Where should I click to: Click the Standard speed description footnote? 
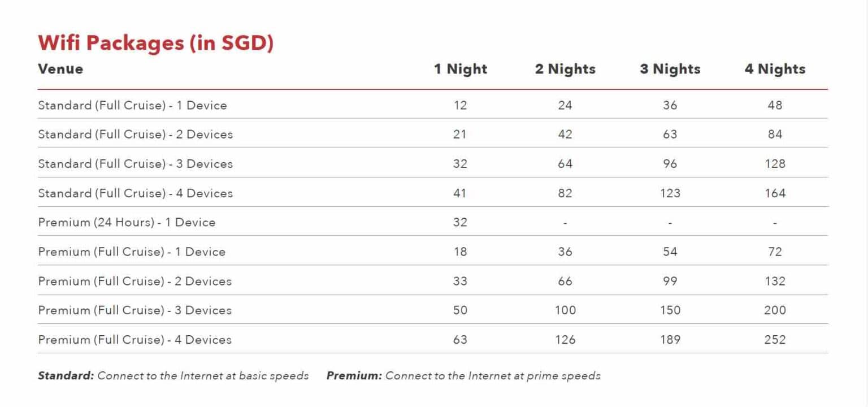(173, 375)
